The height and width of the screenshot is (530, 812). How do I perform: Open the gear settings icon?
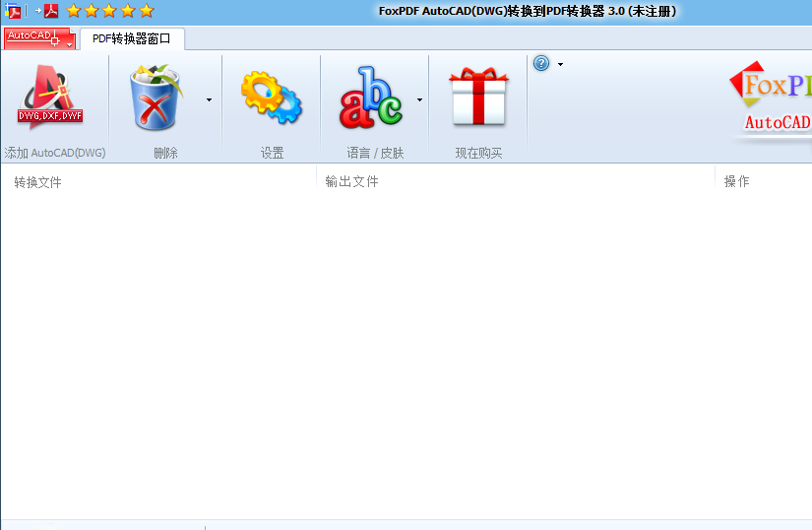pos(272,98)
